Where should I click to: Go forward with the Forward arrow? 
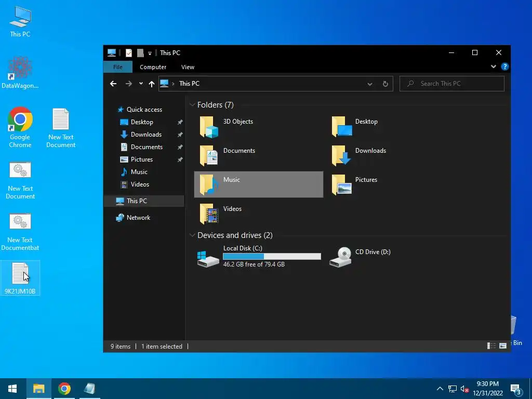pos(129,84)
